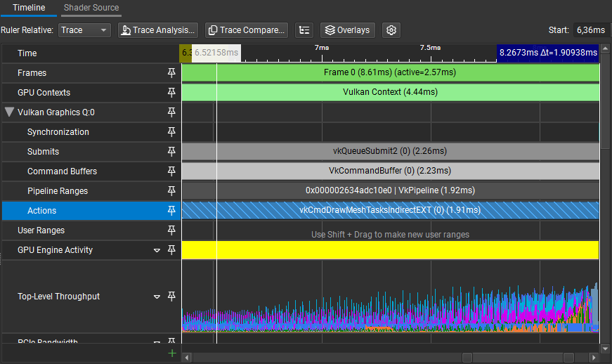Click the yellow GPU Engine Activity bar
The height and width of the screenshot is (364, 612).
point(390,250)
